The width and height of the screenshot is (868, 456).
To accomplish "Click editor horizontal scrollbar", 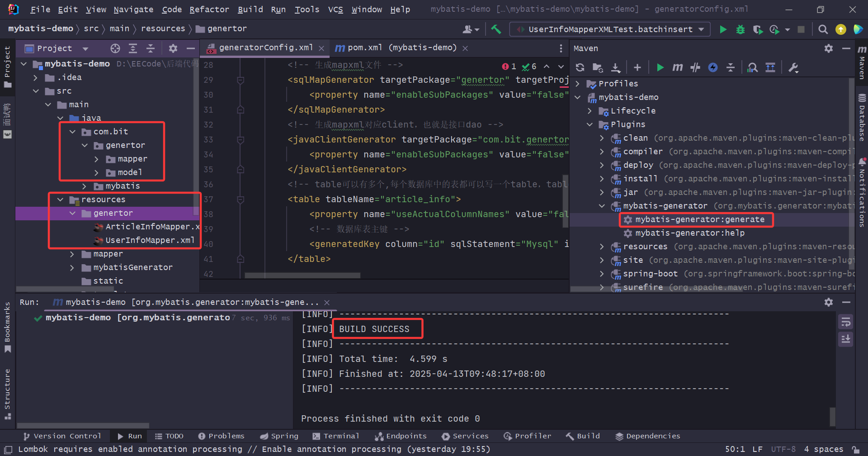I will (x=302, y=275).
